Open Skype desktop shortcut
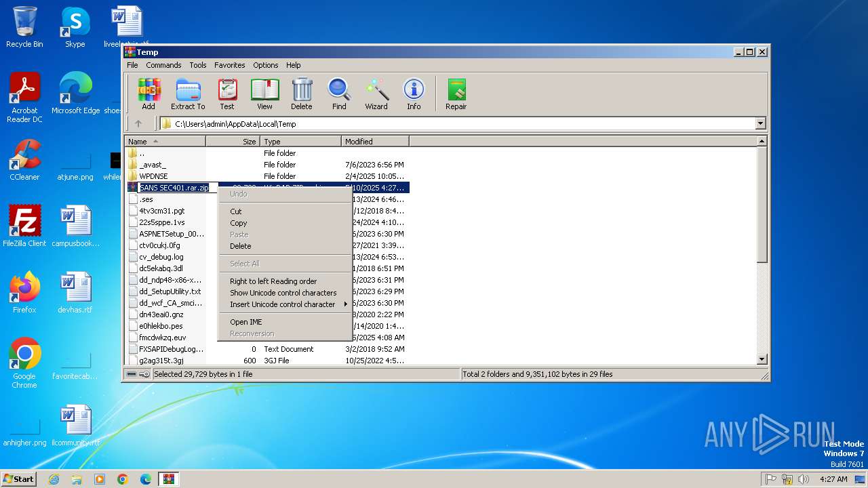 click(x=75, y=27)
